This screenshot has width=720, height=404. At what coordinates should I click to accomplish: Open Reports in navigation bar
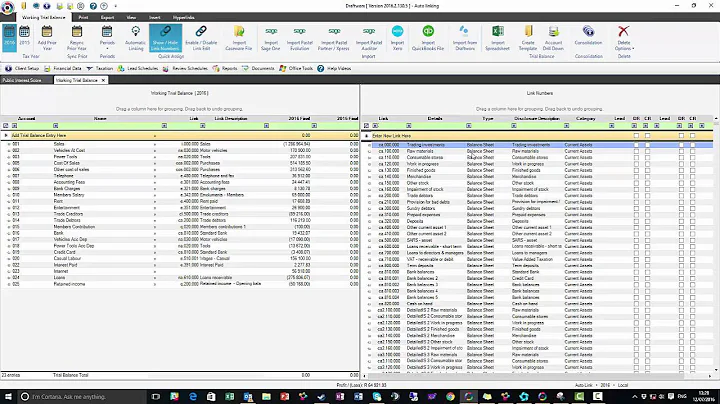(x=225, y=68)
